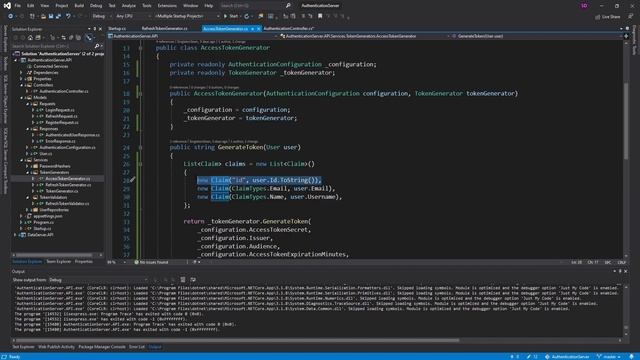This screenshot has height=360, width=640.
Task: Click the back navigation icon in toolbar
Action: tap(11, 16)
